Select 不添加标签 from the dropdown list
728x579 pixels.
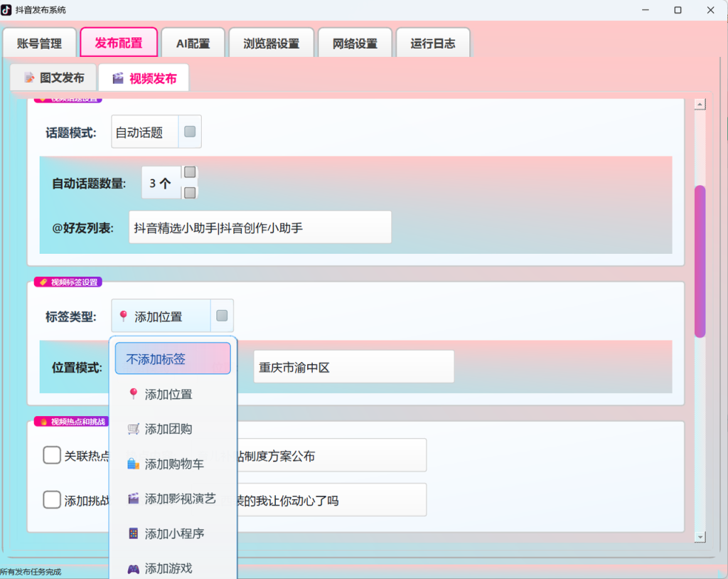pyautogui.click(x=173, y=358)
